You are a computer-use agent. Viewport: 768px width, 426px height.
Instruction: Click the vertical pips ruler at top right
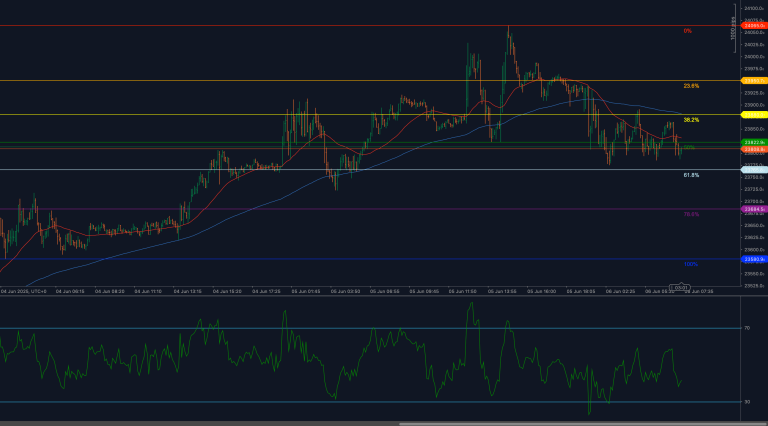734,28
